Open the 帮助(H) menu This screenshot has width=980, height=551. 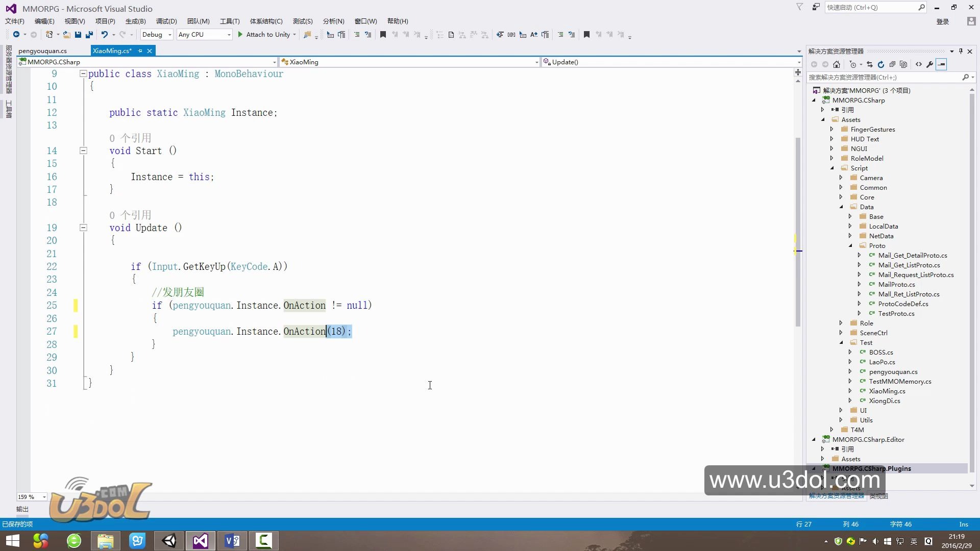(398, 21)
